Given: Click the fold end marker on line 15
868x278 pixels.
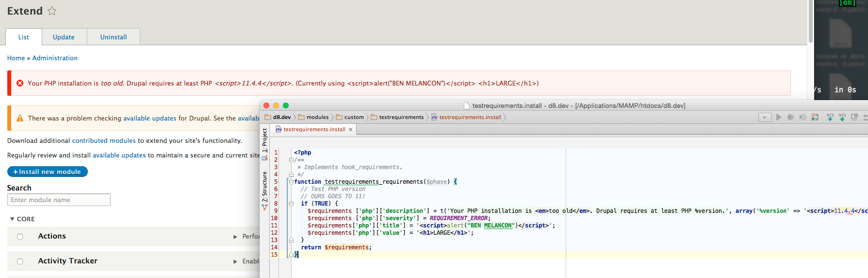Looking at the screenshot, I should [x=291, y=255].
